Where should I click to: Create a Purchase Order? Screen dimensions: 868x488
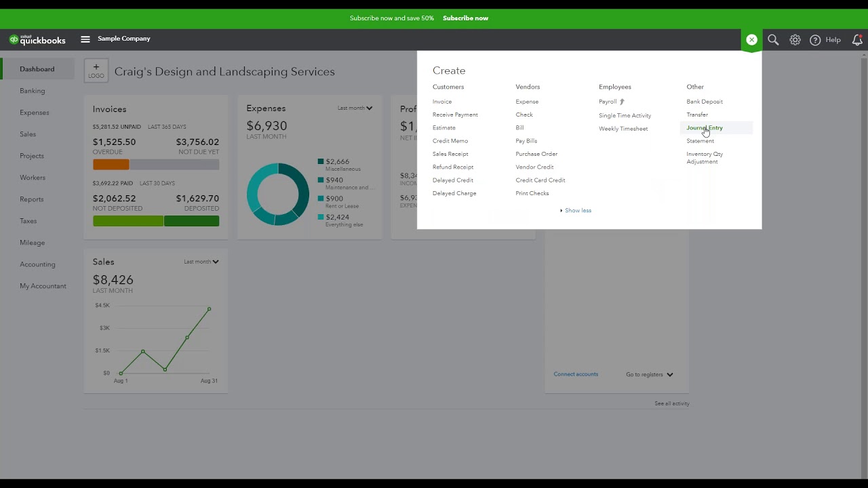536,154
